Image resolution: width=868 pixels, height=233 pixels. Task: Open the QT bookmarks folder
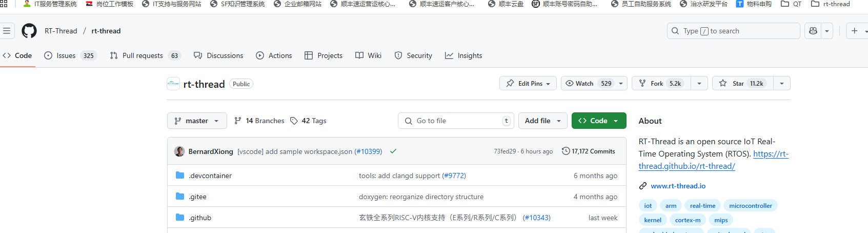[x=791, y=4]
